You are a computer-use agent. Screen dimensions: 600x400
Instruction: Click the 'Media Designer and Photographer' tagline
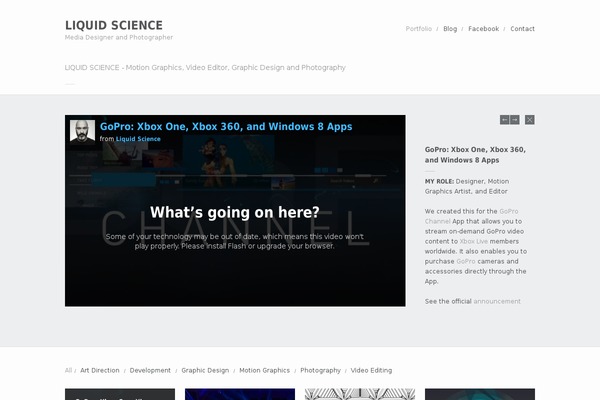pyautogui.click(x=119, y=37)
